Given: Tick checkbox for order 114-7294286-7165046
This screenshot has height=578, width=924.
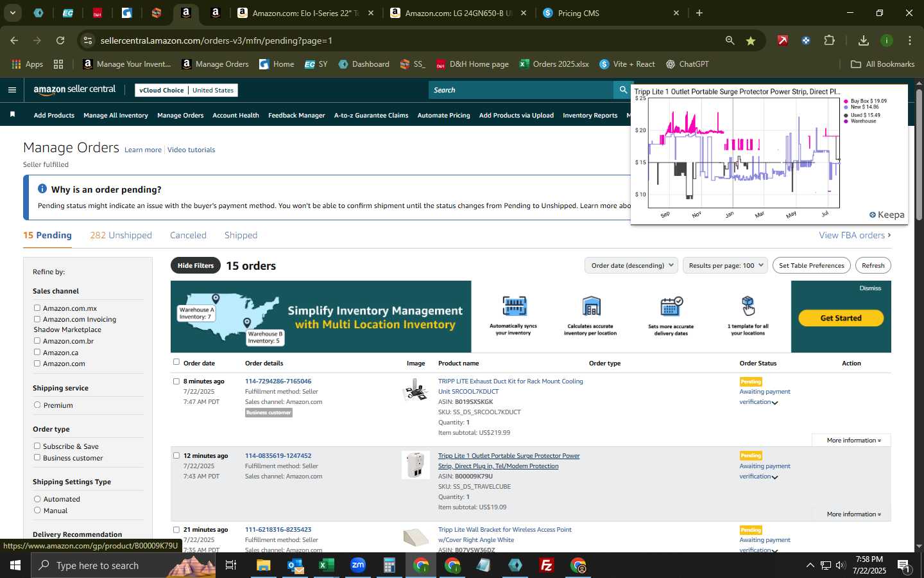Looking at the screenshot, I should (x=176, y=381).
